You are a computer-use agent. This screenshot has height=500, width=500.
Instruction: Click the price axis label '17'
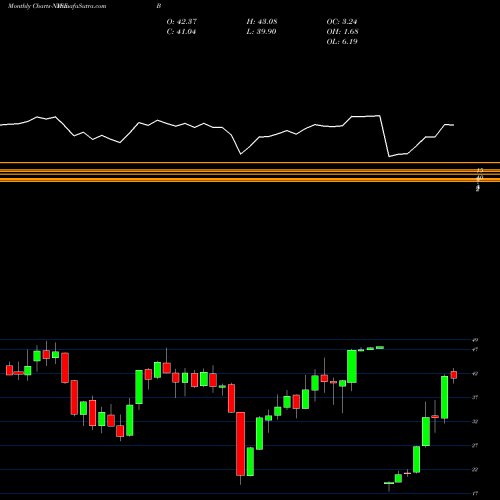[475, 493]
